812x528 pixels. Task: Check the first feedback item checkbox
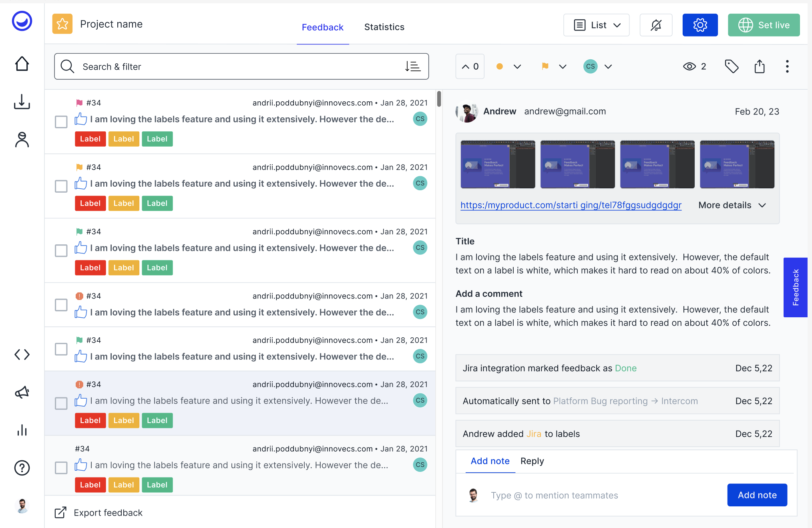pyautogui.click(x=61, y=122)
